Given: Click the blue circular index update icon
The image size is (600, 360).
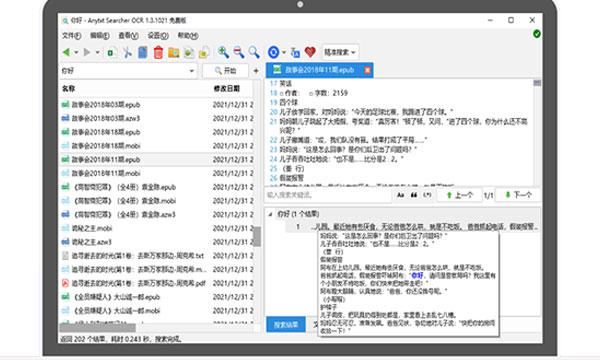Looking at the screenshot, I should pos(274,52).
